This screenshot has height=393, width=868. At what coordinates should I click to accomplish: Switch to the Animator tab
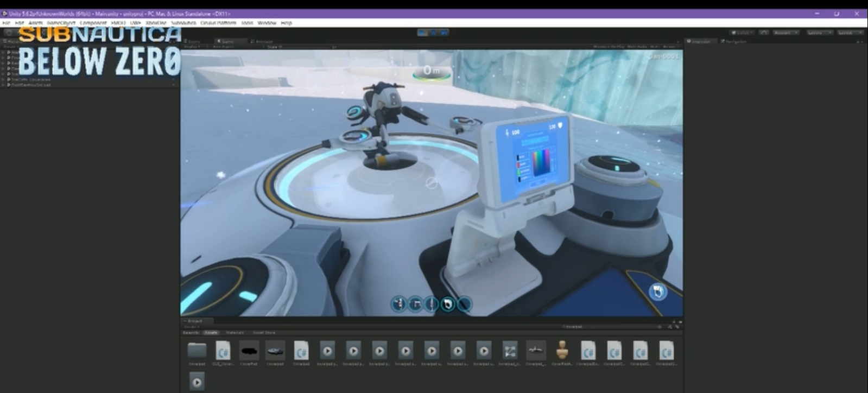[263, 41]
